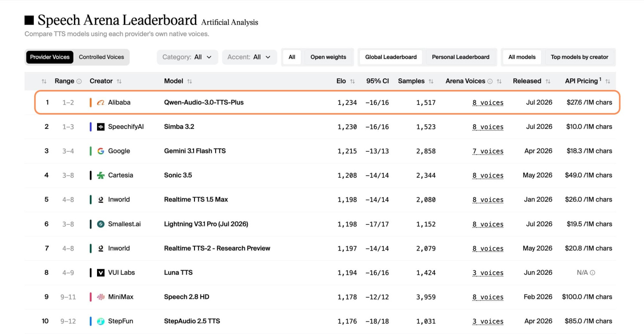Screen dimensions: 644x334
Task: Click the Artificial Analysis title text
Action: point(230,22)
